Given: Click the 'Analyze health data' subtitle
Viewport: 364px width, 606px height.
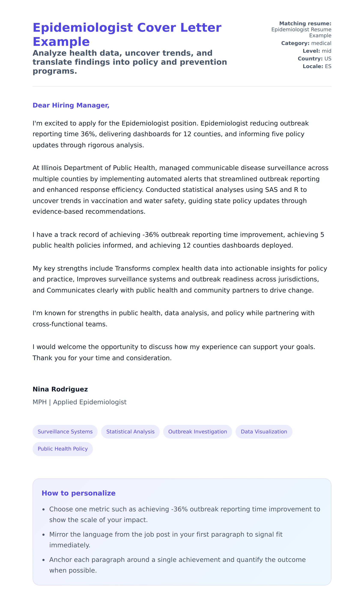Looking at the screenshot, I should (130, 62).
